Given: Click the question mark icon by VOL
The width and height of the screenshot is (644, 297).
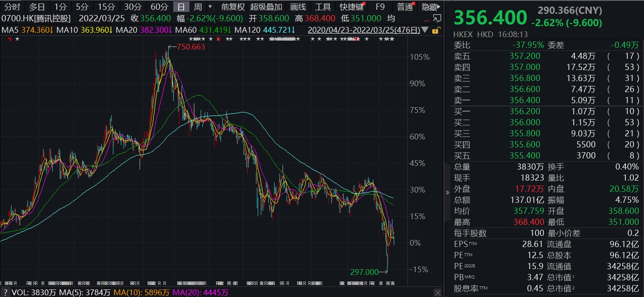Looking at the screenshot, I should coord(5,293).
